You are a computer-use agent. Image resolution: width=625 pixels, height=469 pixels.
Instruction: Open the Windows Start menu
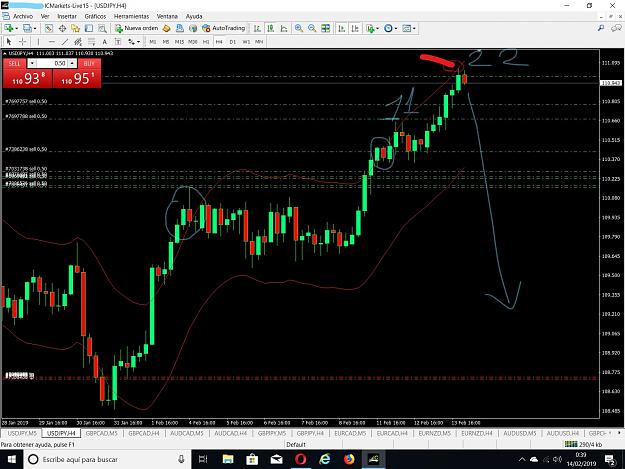[12, 459]
